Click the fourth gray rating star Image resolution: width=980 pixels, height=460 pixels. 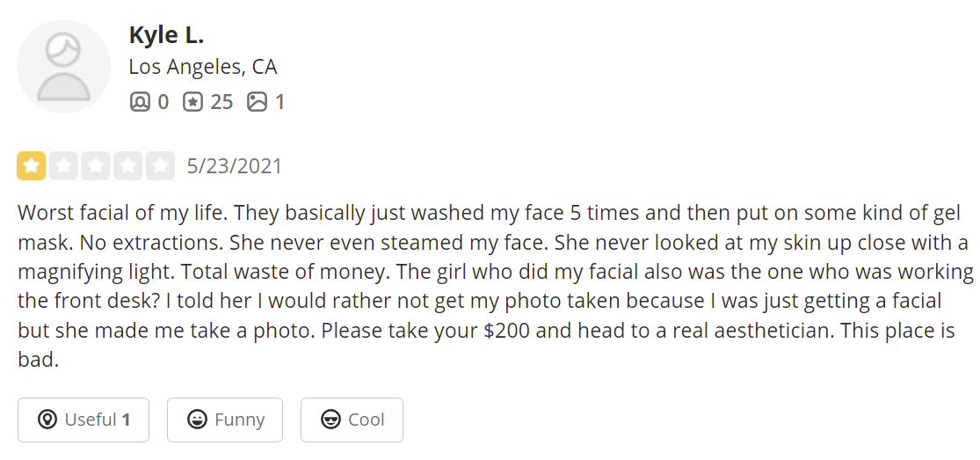point(128,165)
